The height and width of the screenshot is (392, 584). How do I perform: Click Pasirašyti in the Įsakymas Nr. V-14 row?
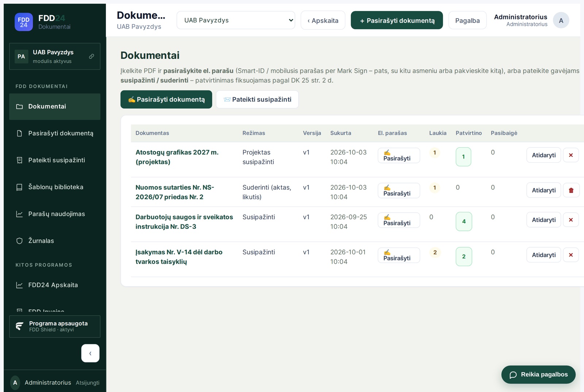pyautogui.click(x=399, y=255)
